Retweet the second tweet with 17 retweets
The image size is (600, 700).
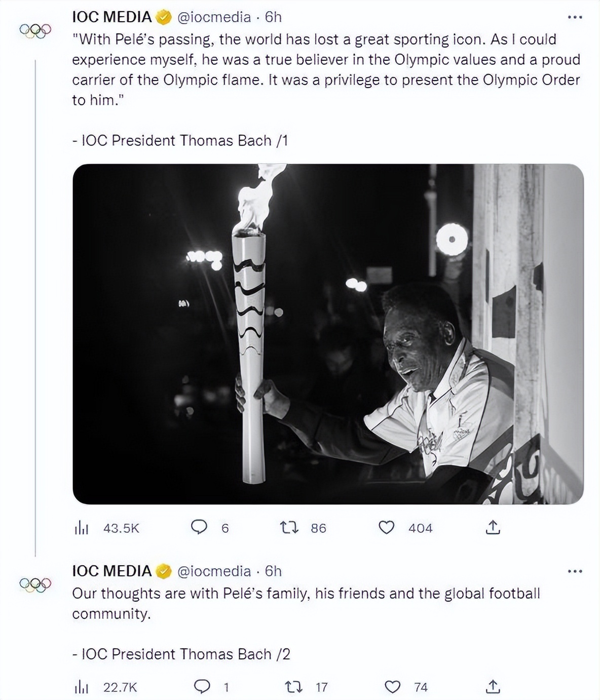pyautogui.click(x=293, y=687)
